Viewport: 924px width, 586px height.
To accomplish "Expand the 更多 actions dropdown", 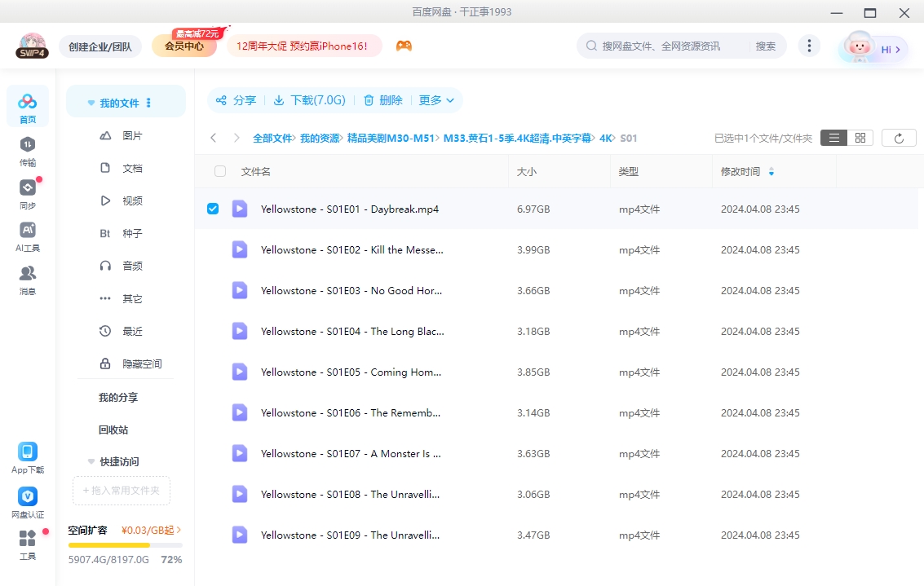I will click(x=436, y=100).
